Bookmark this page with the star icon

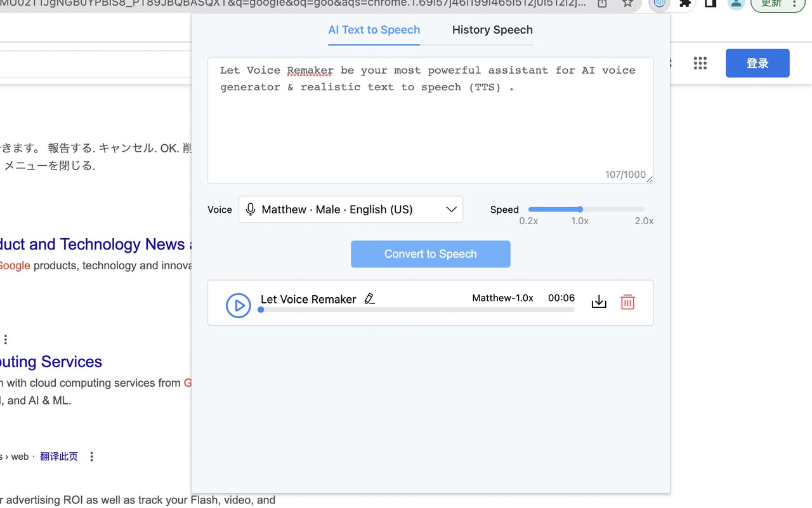point(627,3)
